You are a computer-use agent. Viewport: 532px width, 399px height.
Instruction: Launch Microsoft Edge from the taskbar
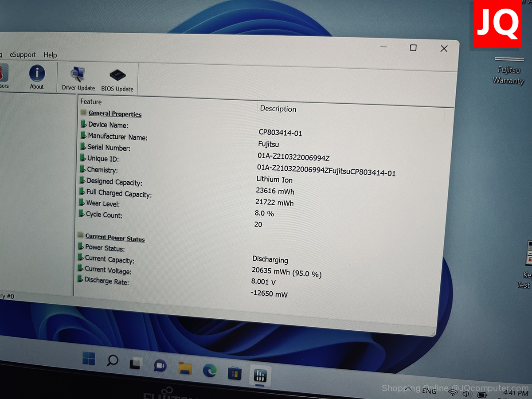pos(209,370)
